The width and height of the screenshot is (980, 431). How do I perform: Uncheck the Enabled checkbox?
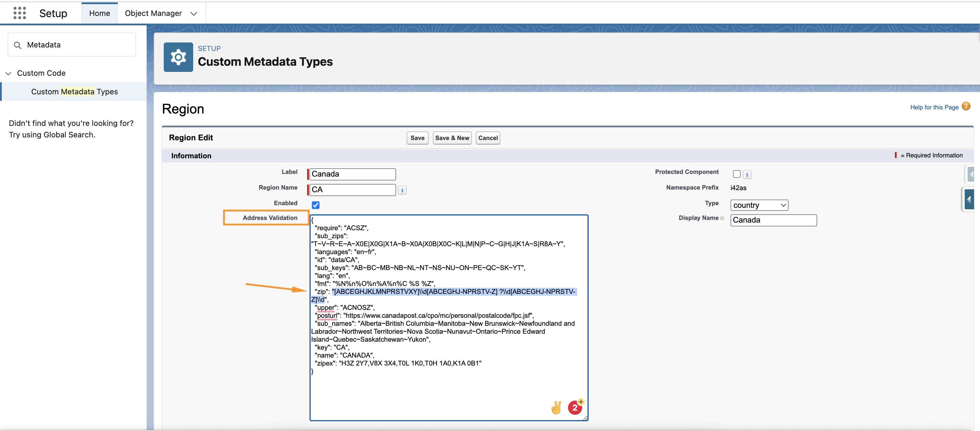[315, 205]
